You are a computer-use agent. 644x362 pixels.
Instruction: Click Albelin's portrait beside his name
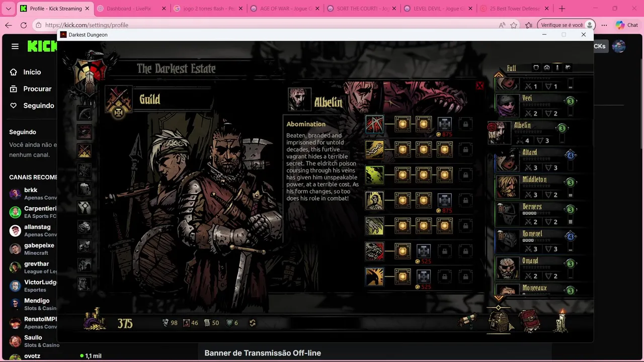pos(299,99)
